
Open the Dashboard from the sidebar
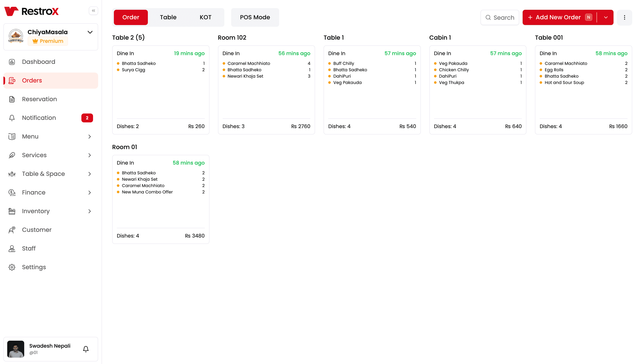pyautogui.click(x=38, y=62)
